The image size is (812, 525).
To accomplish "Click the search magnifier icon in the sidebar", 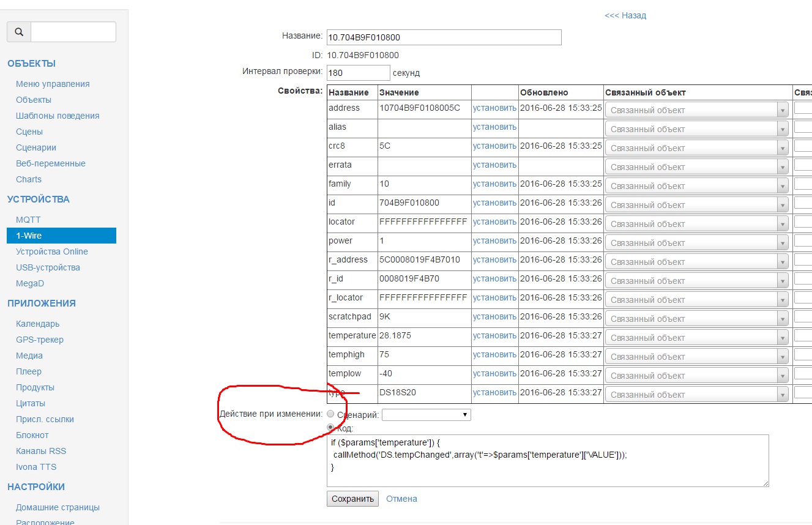I will click(x=19, y=32).
